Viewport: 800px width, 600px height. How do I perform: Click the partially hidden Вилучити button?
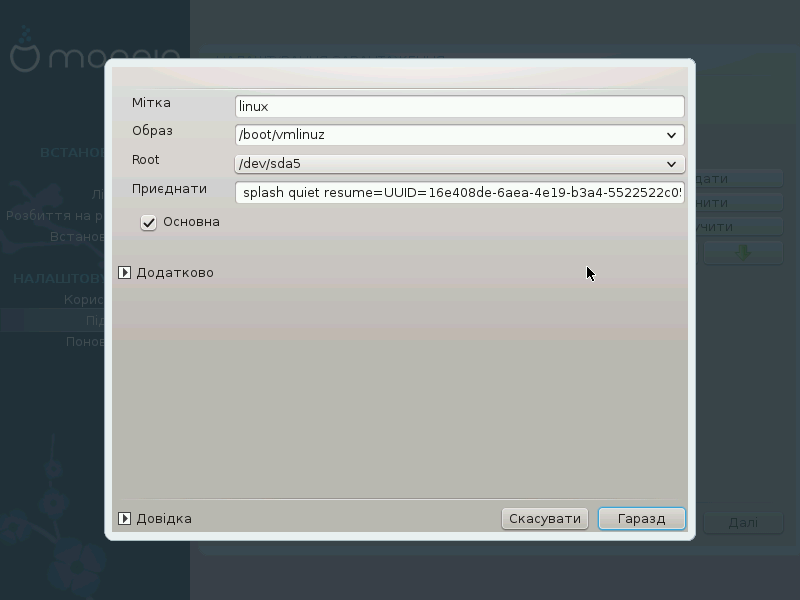click(x=739, y=227)
